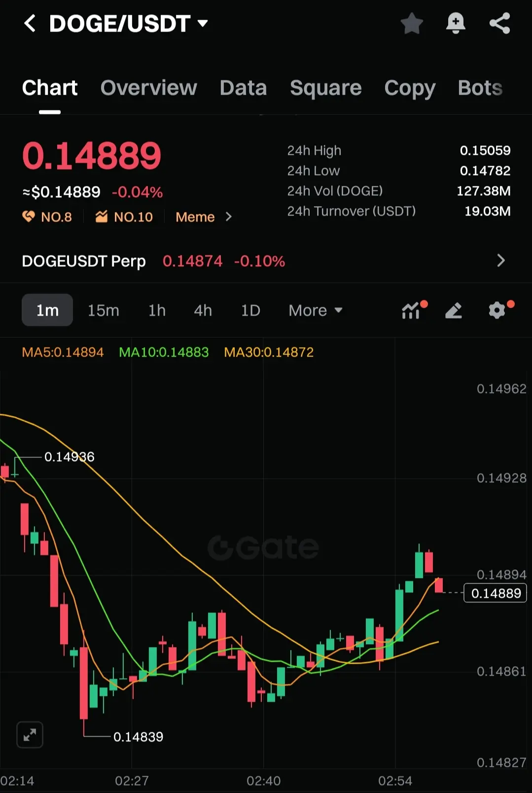Tap Perp price 0.14874
Viewport: 532px width, 793px height.
[192, 261]
